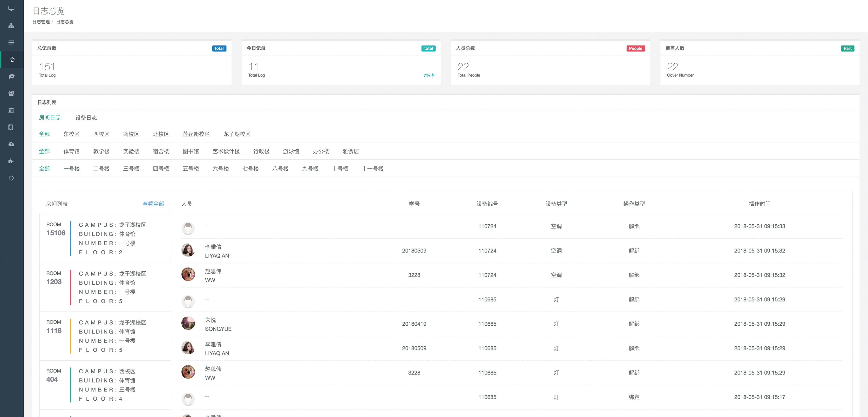Filter buildings by 图书馆
Image resolution: width=868 pixels, height=417 pixels.
point(191,151)
